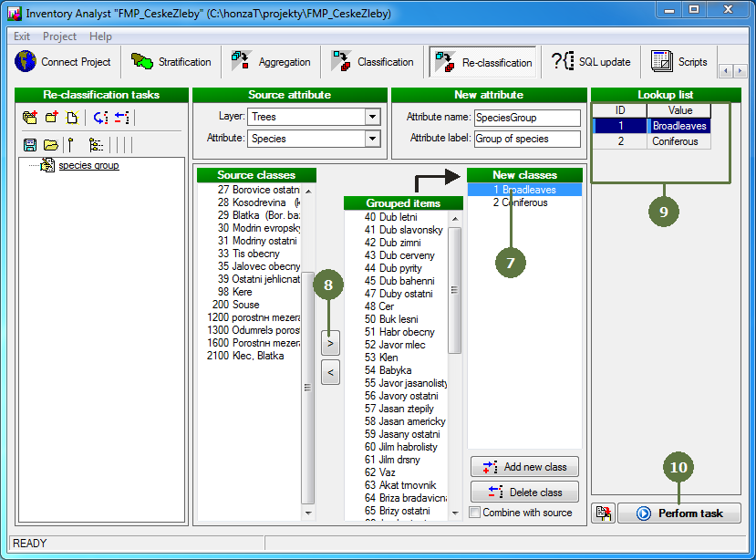Switch to the Classification tab
The height and width of the screenshot is (560, 756).
point(373,62)
